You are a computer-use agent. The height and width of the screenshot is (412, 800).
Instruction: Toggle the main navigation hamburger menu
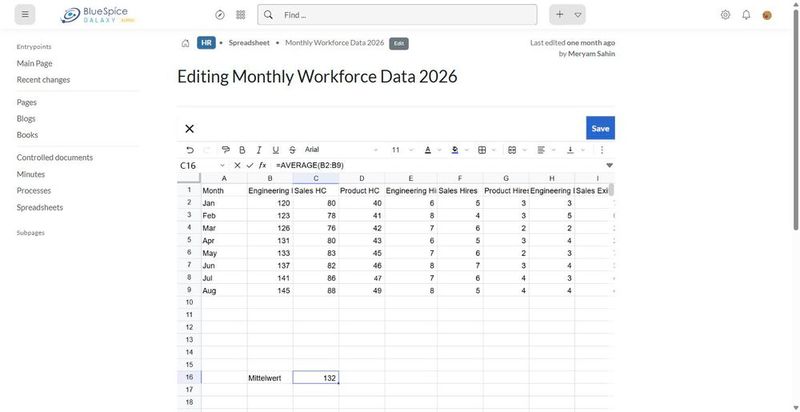pos(25,15)
